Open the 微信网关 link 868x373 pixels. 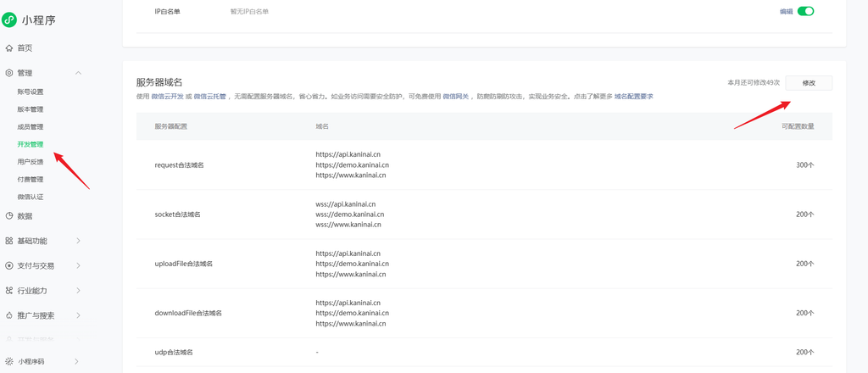(455, 97)
